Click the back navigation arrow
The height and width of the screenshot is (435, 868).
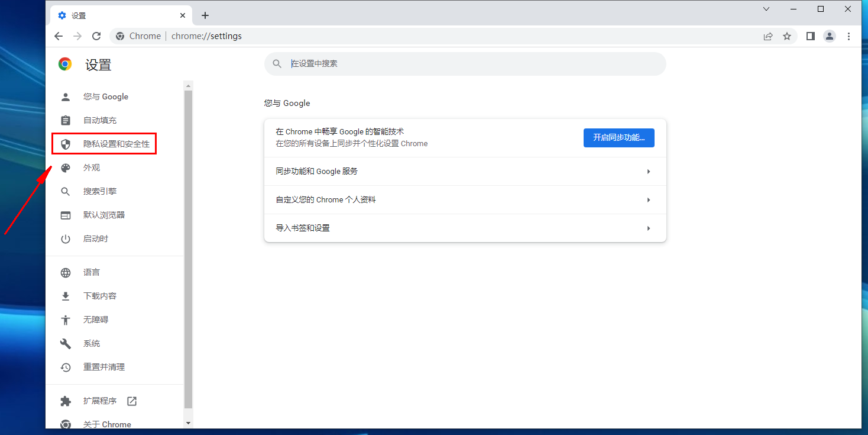pyautogui.click(x=59, y=36)
